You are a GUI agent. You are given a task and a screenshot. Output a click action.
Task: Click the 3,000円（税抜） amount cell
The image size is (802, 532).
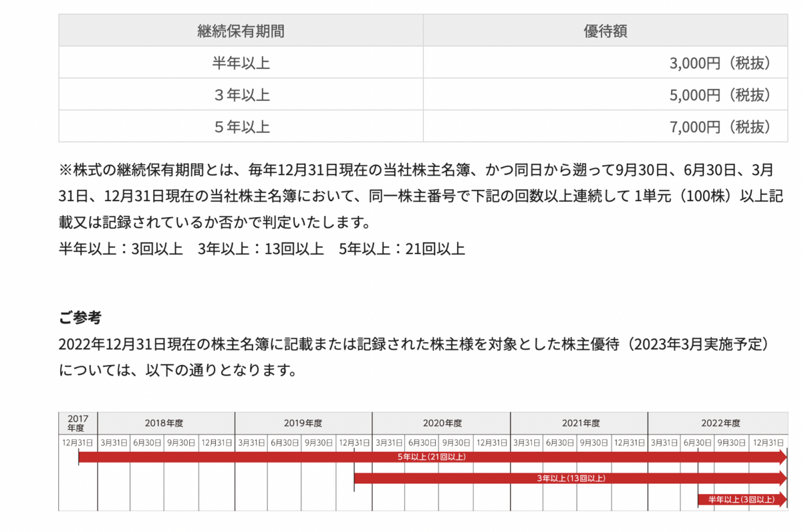click(x=606, y=63)
